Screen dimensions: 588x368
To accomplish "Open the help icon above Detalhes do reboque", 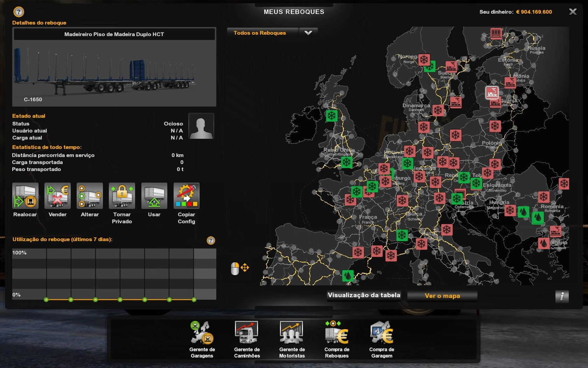I will 19,12.
